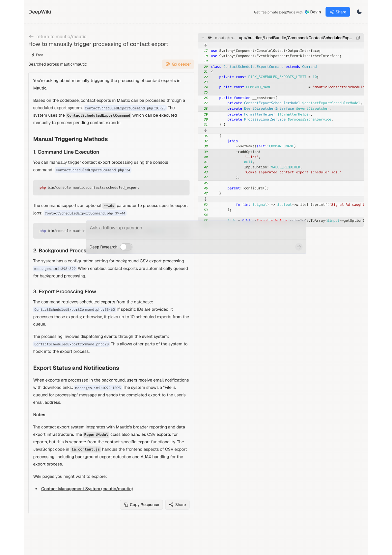392x555 pixels.
Task: Expand hidden lines between 31 and 36
Action: (x=206, y=130)
